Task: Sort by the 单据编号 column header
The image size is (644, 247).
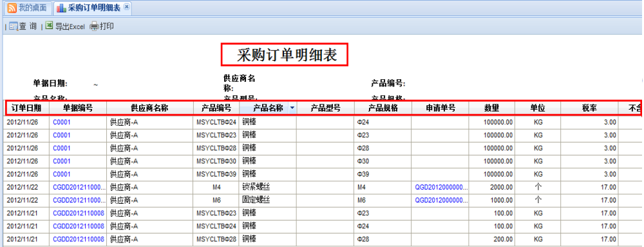Action: [78, 108]
